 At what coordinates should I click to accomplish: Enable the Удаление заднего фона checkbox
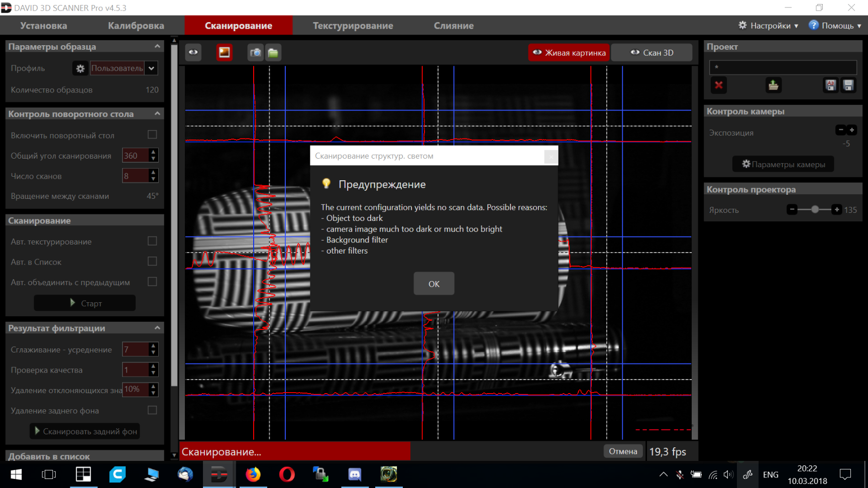click(152, 411)
